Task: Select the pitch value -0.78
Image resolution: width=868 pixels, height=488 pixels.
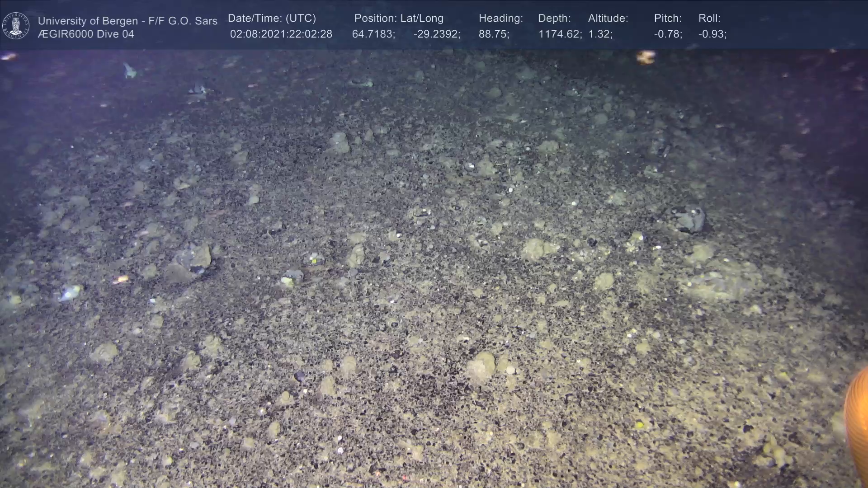Action: click(x=668, y=34)
